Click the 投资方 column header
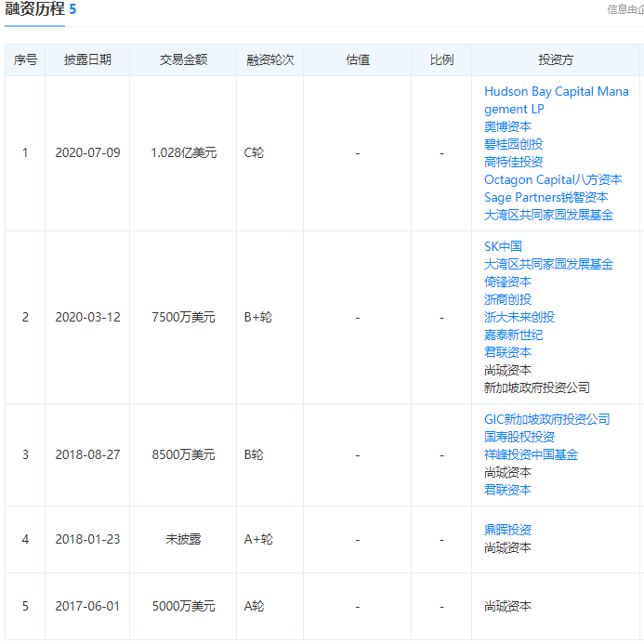 point(556,60)
